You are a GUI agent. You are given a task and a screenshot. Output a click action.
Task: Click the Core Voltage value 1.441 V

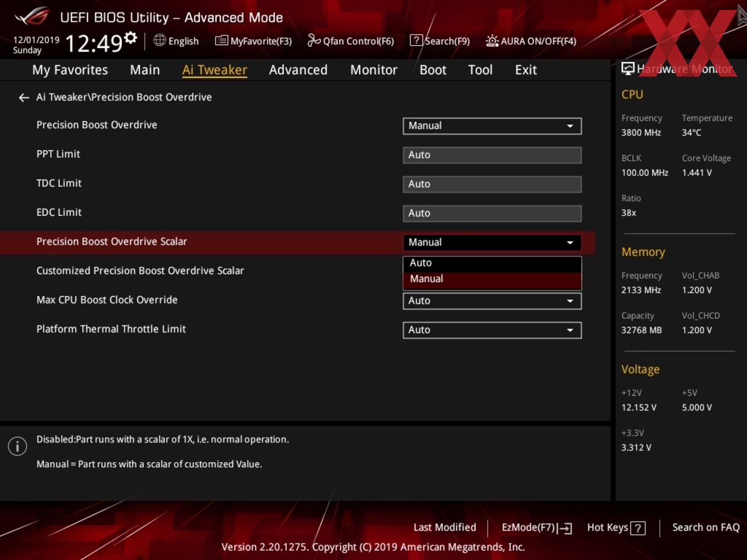click(x=696, y=173)
